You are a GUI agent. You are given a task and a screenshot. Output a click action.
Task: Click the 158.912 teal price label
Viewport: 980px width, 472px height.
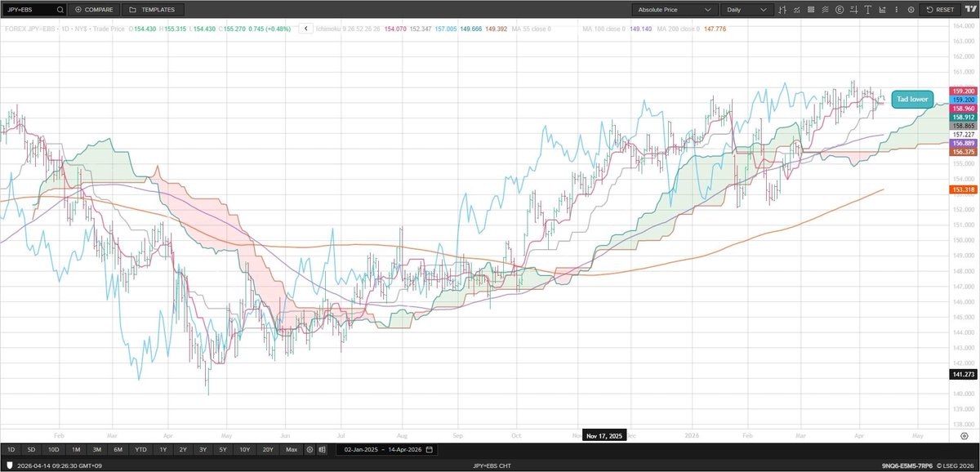tap(963, 118)
